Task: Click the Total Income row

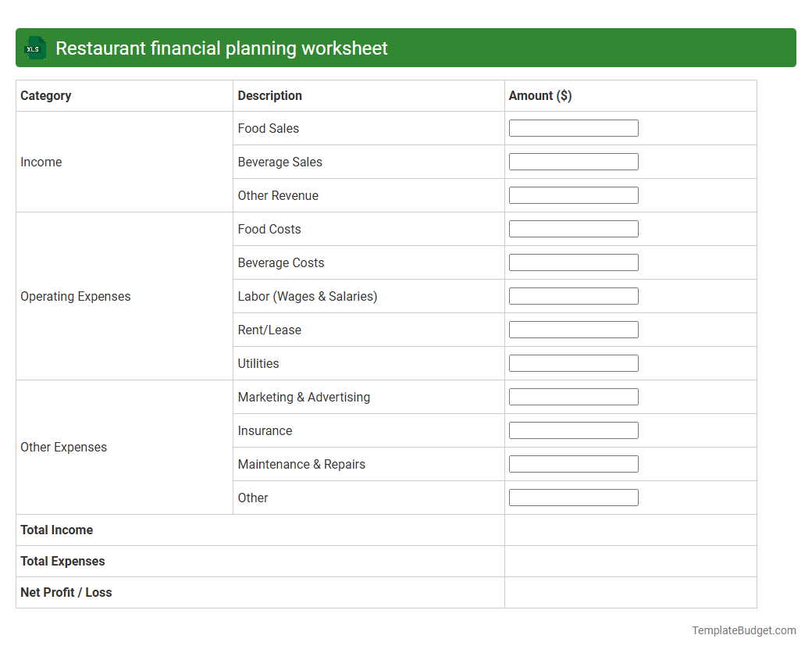Action: click(x=56, y=530)
